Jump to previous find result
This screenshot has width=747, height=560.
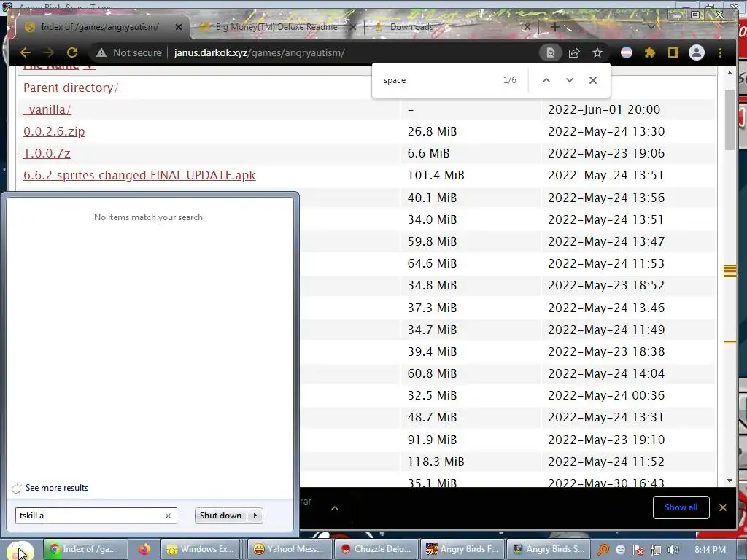coord(546,80)
